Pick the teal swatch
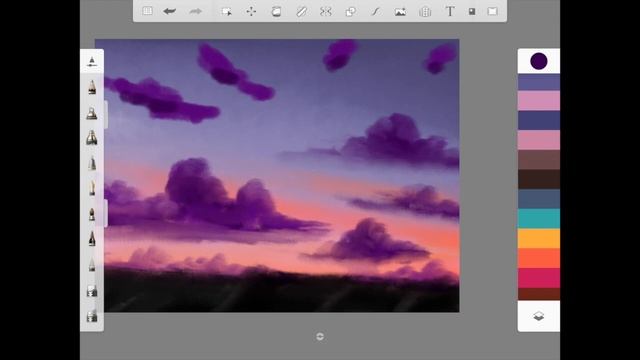 pos(539,218)
